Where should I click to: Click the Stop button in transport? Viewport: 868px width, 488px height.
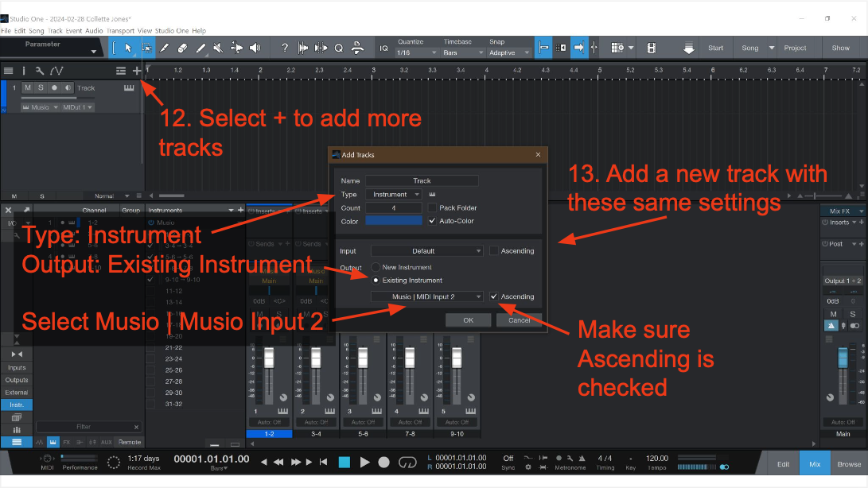[344, 462]
